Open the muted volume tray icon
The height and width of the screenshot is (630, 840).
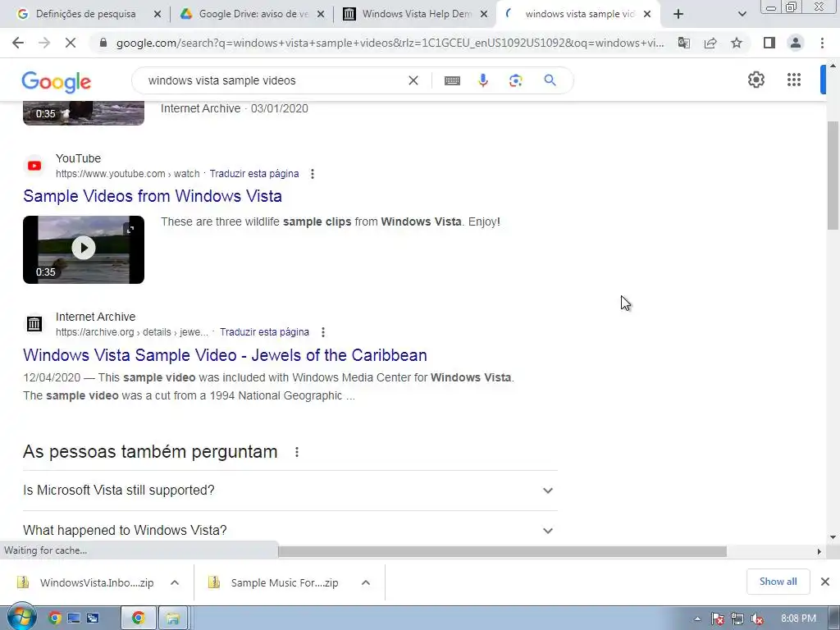pyautogui.click(x=757, y=619)
